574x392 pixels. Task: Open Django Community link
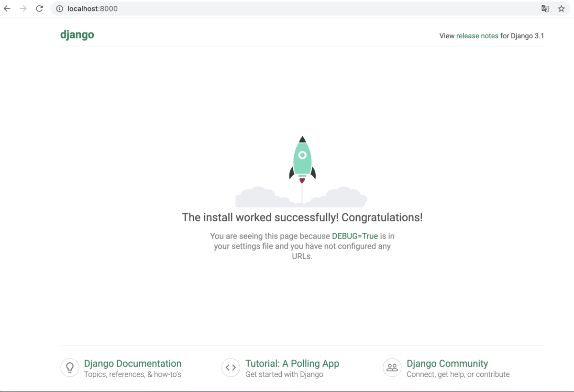[447, 363]
